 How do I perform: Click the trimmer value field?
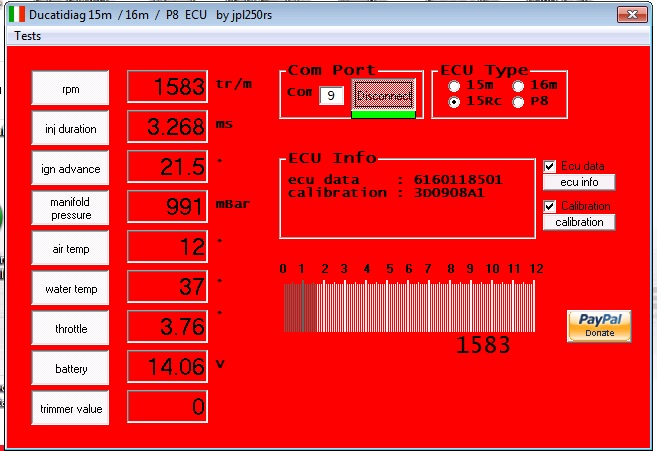click(168, 407)
